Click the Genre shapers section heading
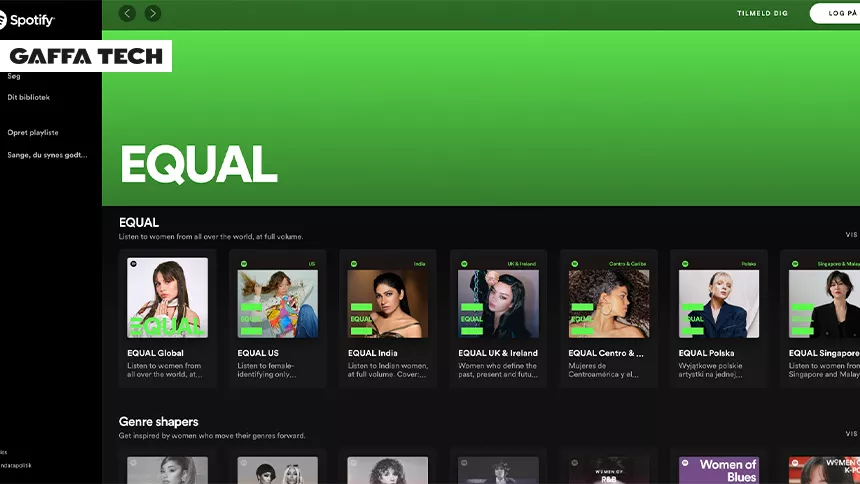 [159, 421]
